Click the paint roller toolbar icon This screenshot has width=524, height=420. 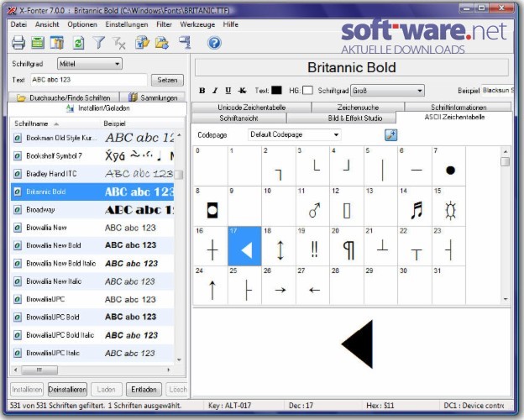pos(185,43)
